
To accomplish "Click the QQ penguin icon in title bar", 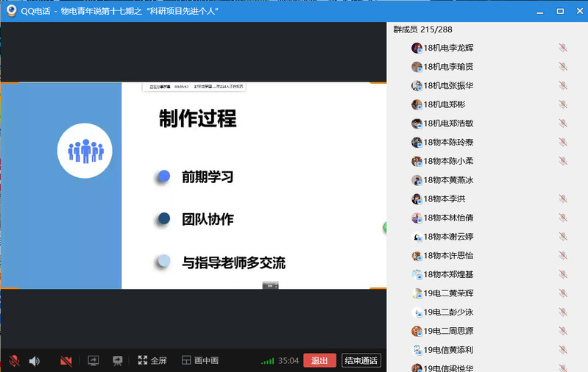I will [x=10, y=11].
